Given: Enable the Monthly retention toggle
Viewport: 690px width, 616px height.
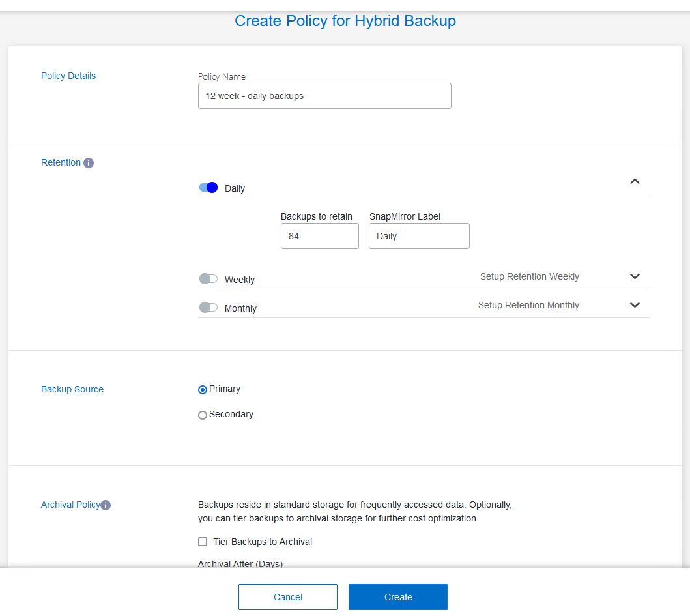Looking at the screenshot, I should tap(208, 308).
